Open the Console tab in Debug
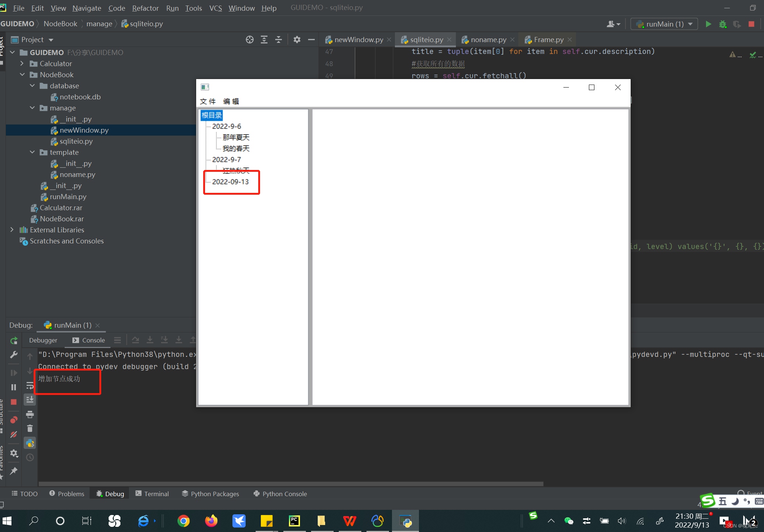Image resolution: width=764 pixels, height=532 pixels. tap(89, 340)
